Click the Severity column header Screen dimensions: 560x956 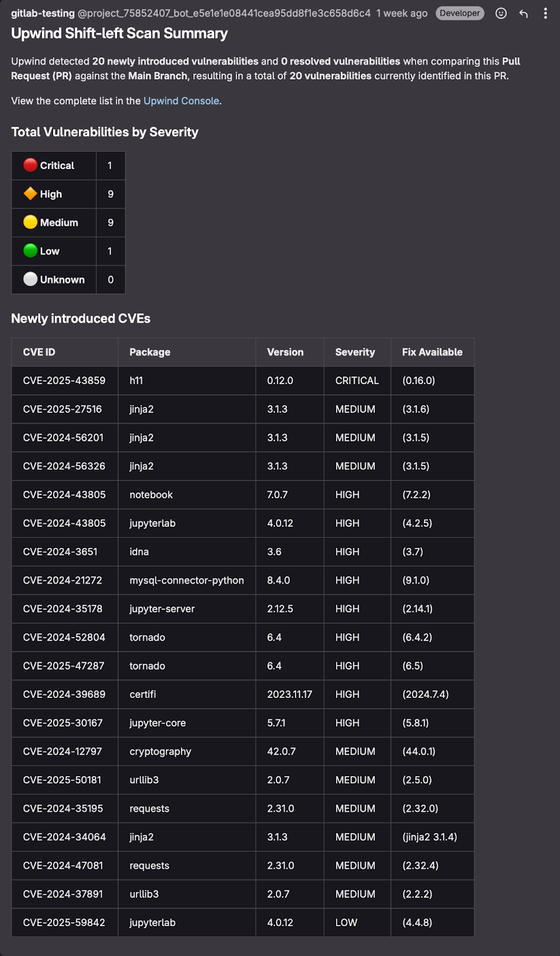tap(355, 352)
